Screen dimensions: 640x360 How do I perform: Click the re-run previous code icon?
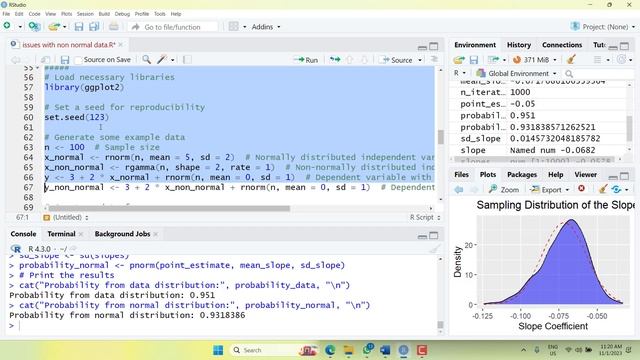(x=335, y=60)
